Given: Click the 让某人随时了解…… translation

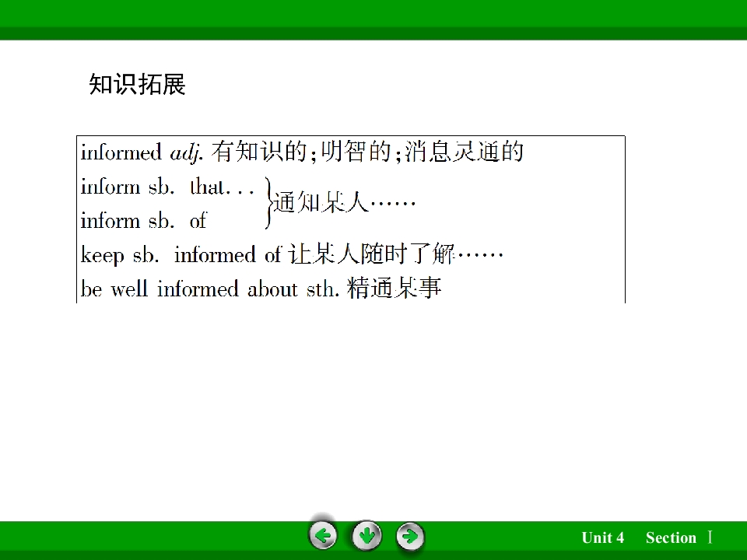Looking at the screenshot, I should point(396,254).
